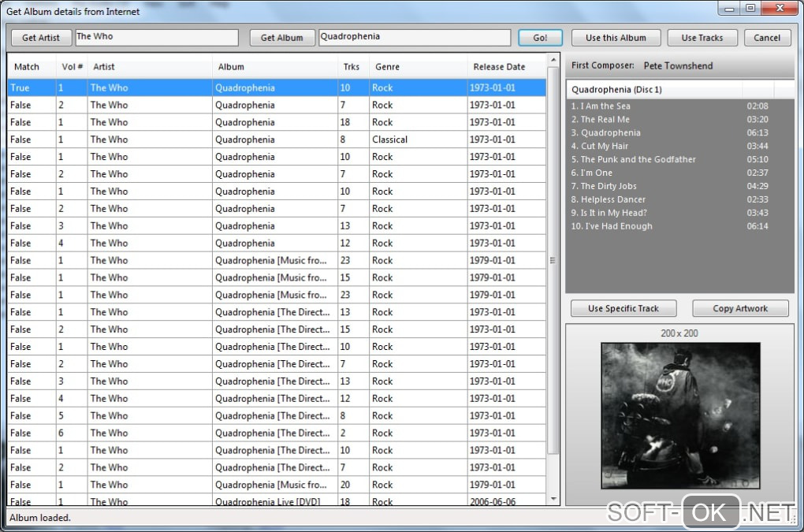Select the Quadrophenia cover art thumbnail
This screenshot has width=804, height=532.
point(680,415)
